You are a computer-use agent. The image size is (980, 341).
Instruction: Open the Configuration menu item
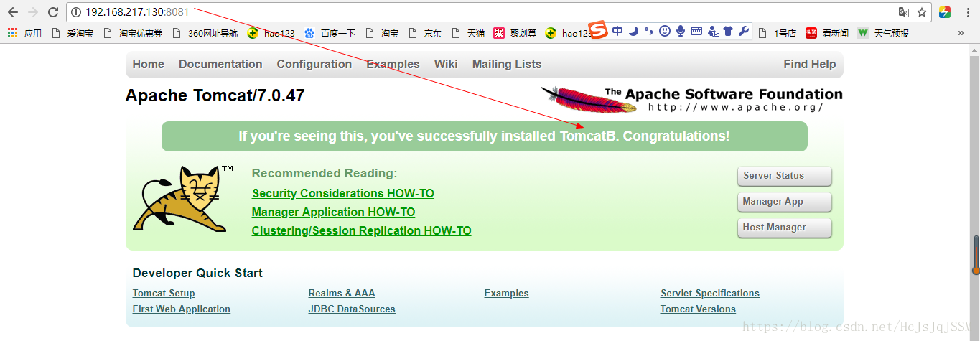coord(314,64)
